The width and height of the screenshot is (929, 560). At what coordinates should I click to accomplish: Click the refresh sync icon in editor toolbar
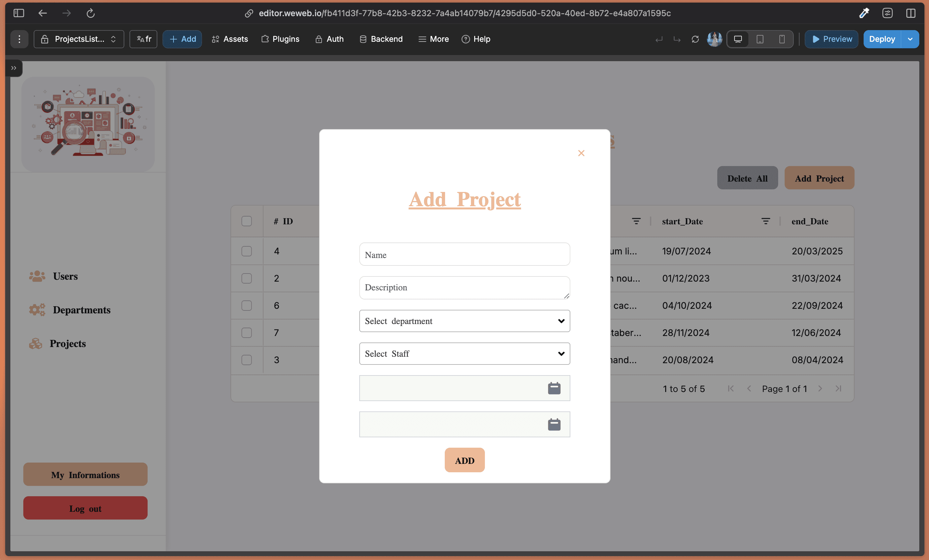695,39
